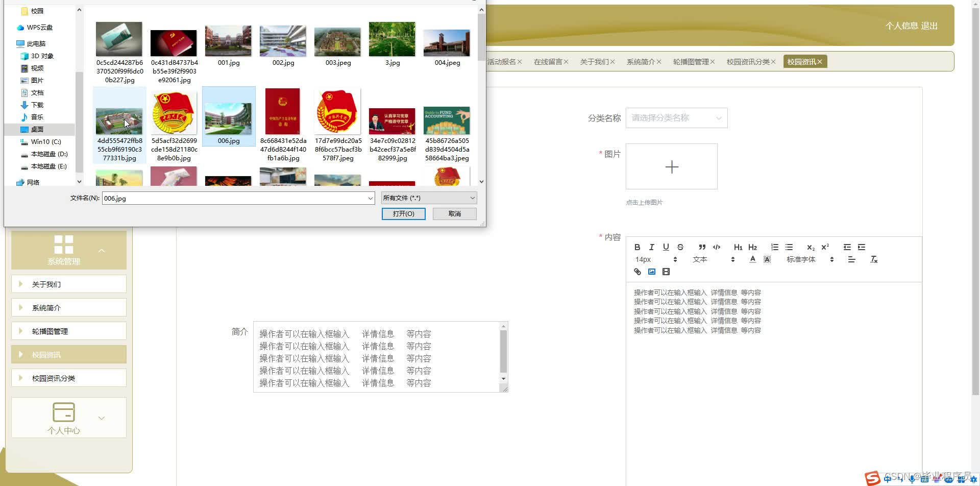Screen dimensions: 980x486
Task: Insert an image in the editor
Action: [651, 272]
